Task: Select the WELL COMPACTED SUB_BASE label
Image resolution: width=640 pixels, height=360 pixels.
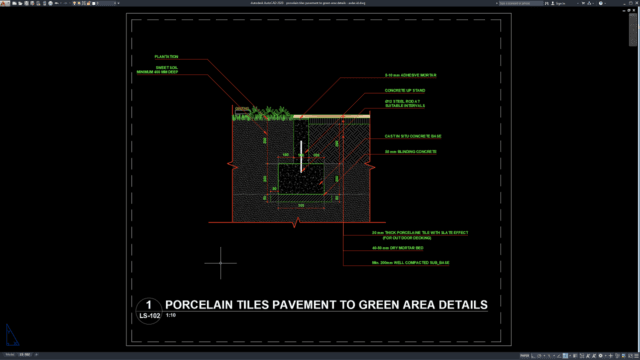Action: [411, 263]
